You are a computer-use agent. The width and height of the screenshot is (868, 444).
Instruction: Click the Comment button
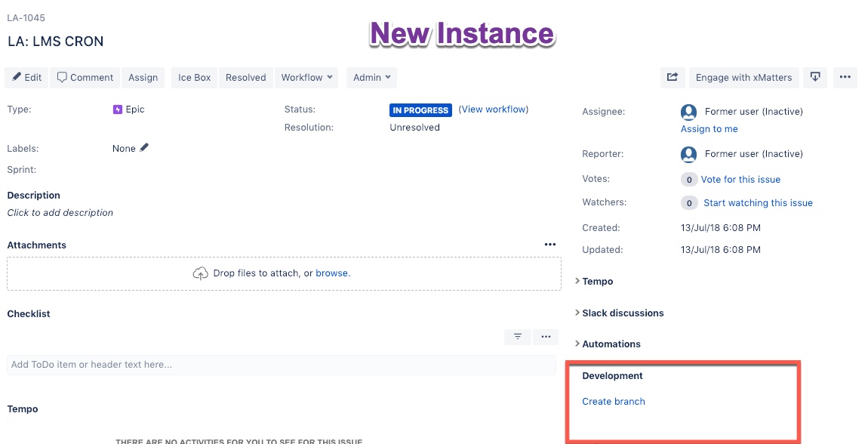(85, 78)
